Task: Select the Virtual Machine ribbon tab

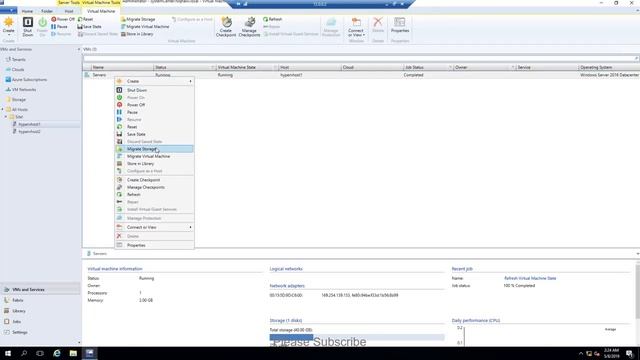Action: pos(101,11)
